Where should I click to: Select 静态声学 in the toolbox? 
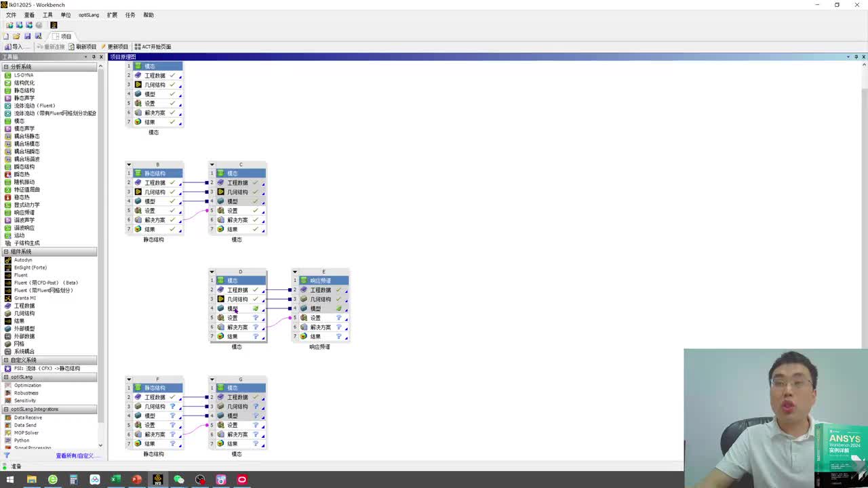click(x=24, y=98)
